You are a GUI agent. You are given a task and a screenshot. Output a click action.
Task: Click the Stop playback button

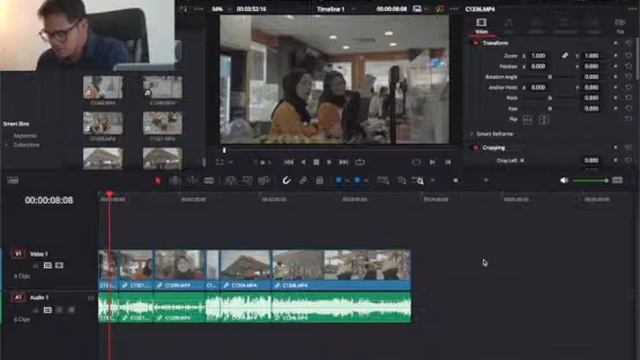316,162
